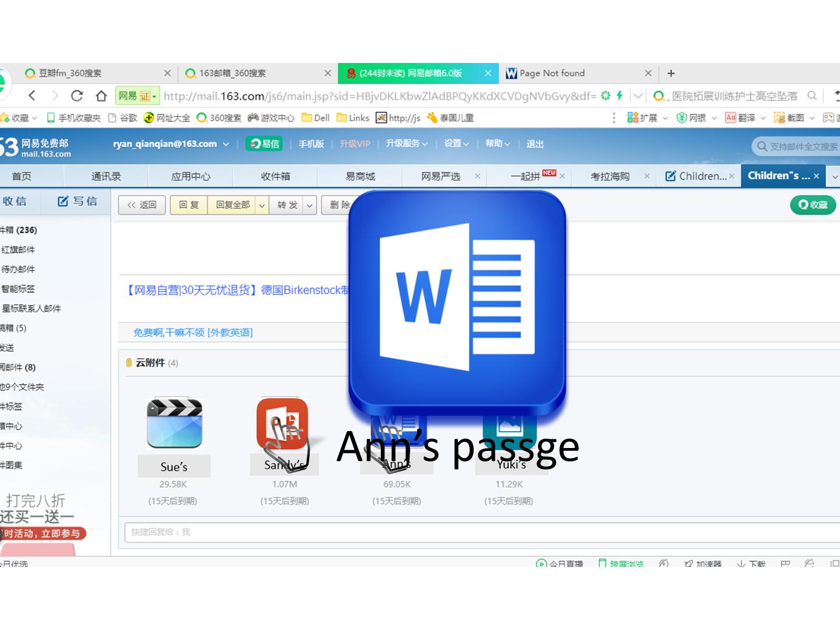This screenshot has height=630, width=840.
Task: Click the 回复全部 reply-all button
Action: 232,205
